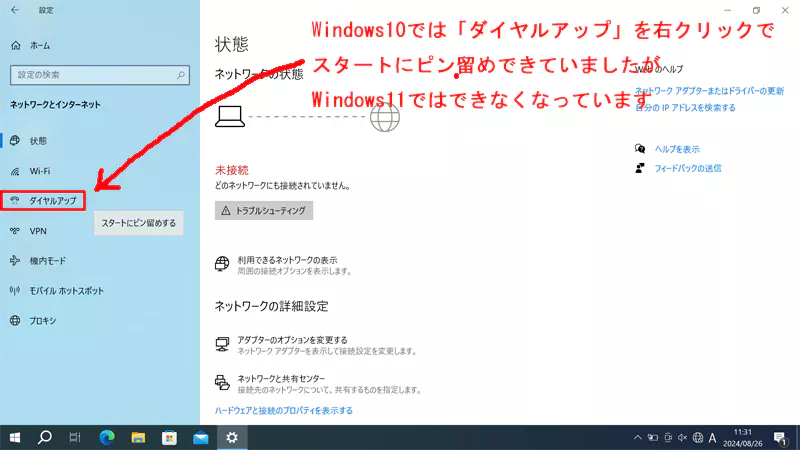This screenshot has width=800, height=450.
Task: Click the VPN icon in sidebar
Action: click(x=15, y=231)
